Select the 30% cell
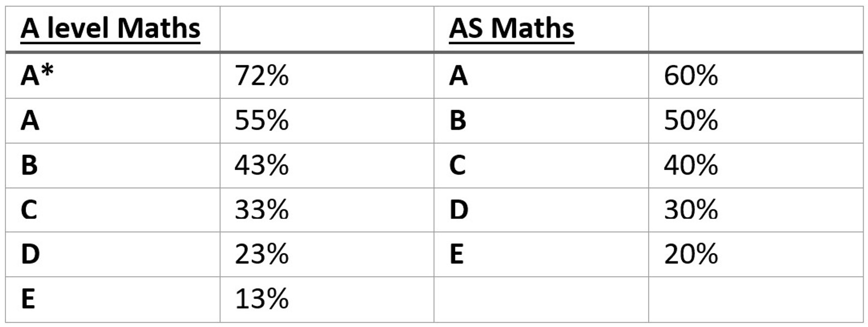The width and height of the screenshot is (868, 327). [x=691, y=209]
